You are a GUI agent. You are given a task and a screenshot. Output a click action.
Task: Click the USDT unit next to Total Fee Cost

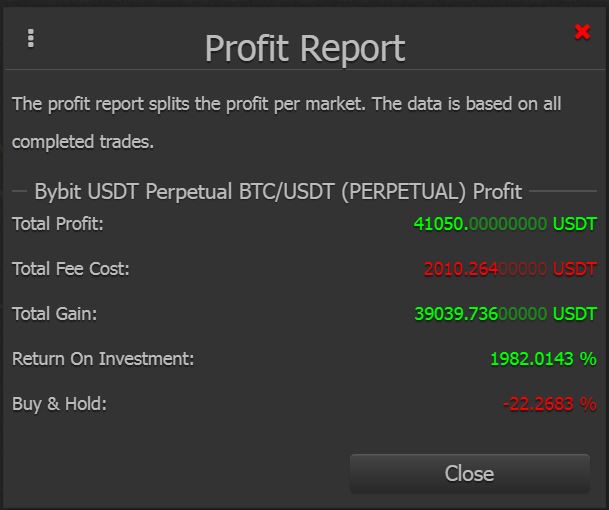(575, 269)
